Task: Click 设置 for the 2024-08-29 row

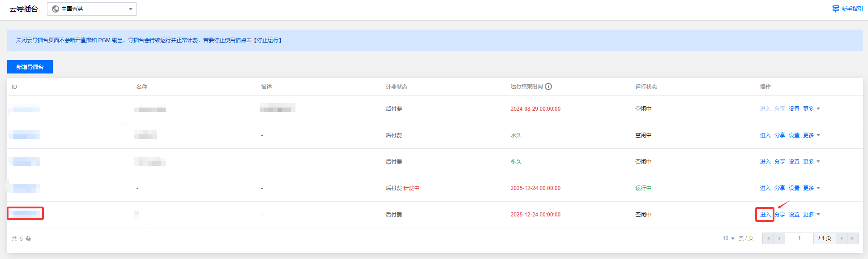Action: coord(794,109)
